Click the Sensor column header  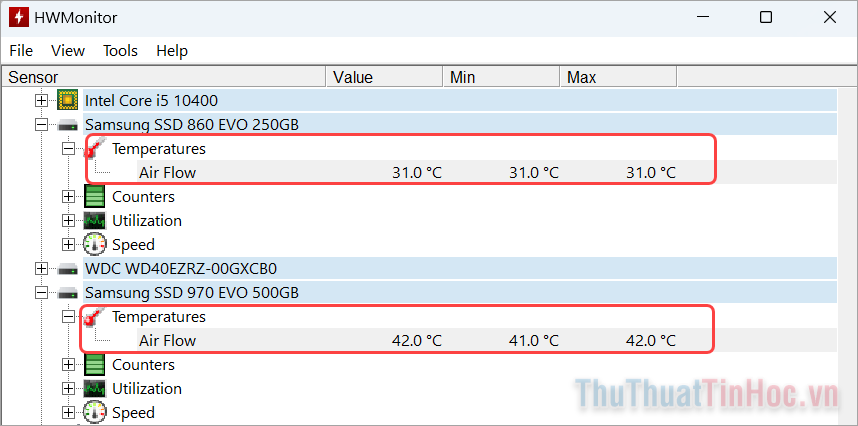[x=164, y=77]
